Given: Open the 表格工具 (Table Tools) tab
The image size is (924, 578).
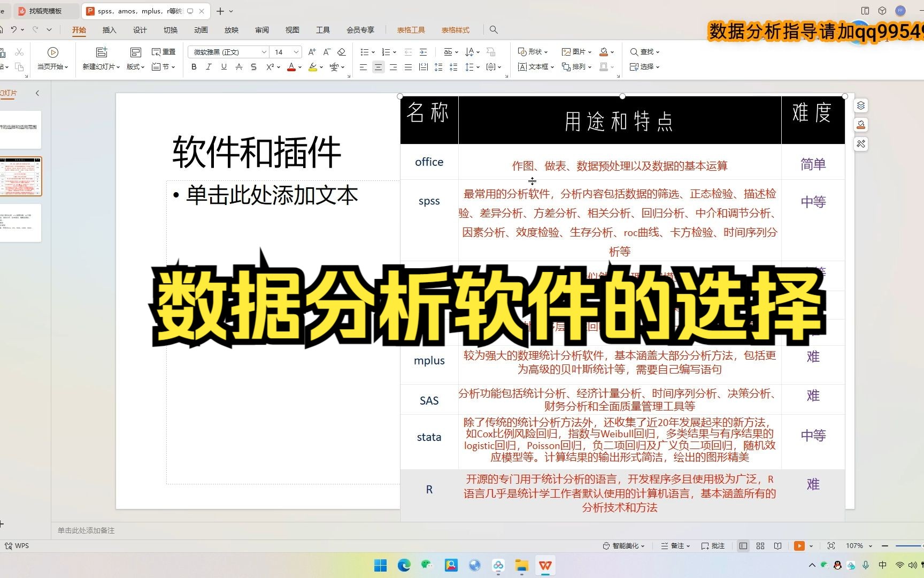Looking at the screenshot, I should pos(411,30).
